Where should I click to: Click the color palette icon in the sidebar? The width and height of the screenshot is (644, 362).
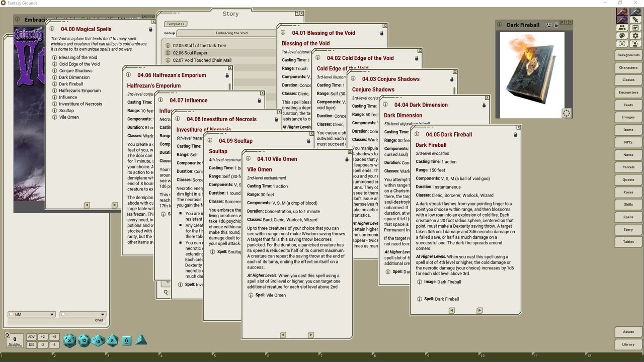[x=622, y=36]
